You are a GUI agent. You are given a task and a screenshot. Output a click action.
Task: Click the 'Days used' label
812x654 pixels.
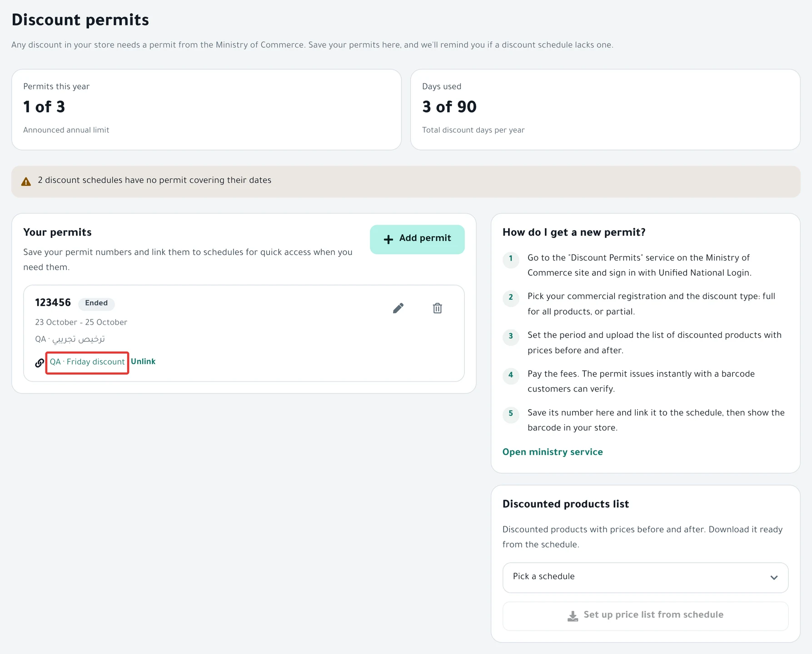[x=442, y=87]
